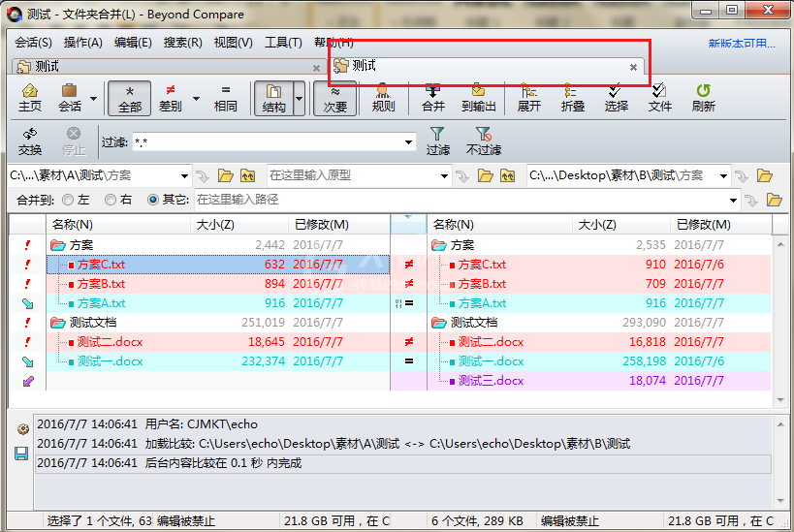Viewport: 794px width, 532px height.
Task: Click the 到输出 to-output toolbar icon
Action: pyautogui.click(x=479, y=98)
